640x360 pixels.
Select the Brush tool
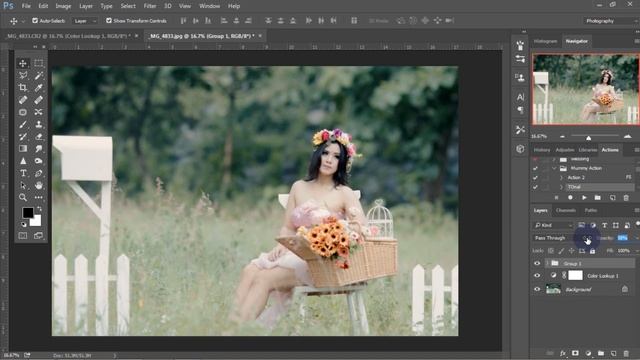(x=23, y=124)
